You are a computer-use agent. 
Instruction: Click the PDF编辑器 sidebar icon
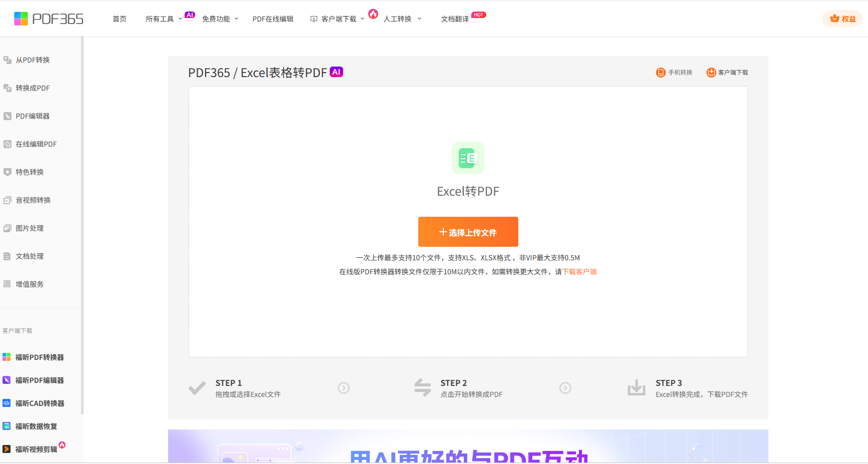point(8,116)
